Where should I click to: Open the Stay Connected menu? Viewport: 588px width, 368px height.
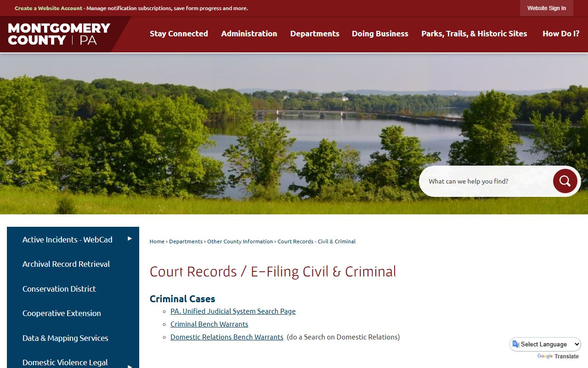179,34
